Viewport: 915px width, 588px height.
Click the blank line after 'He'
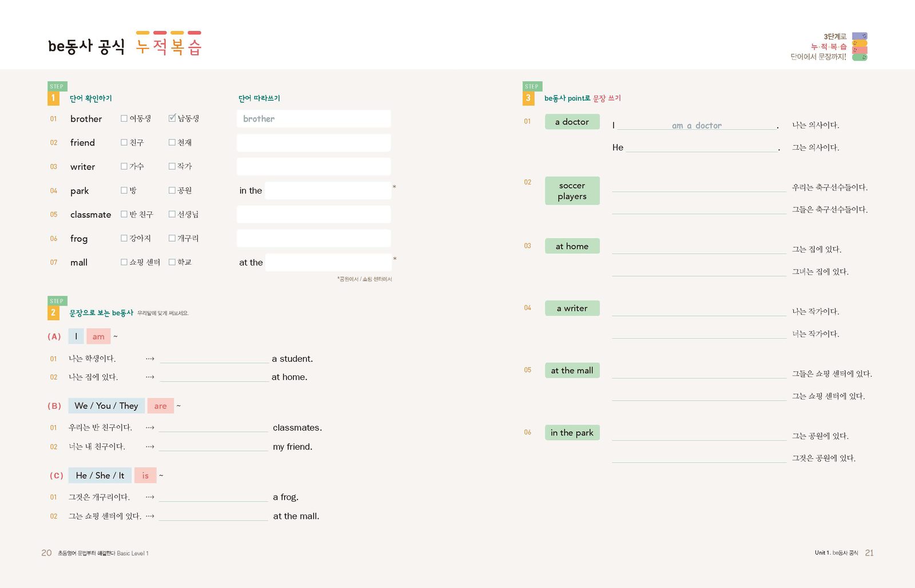click(x=703, y=147)
